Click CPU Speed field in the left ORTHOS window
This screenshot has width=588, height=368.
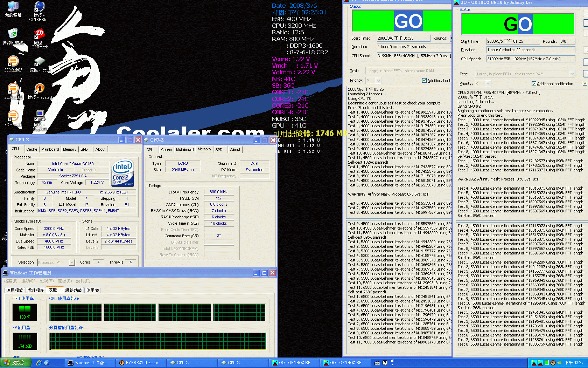tap(414, 56)
